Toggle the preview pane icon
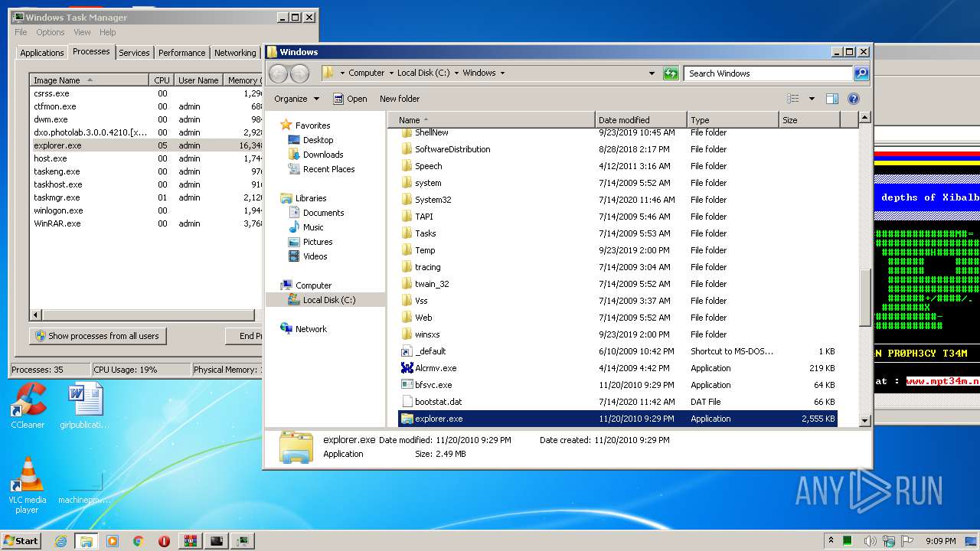The image size is (980, 551). tap(832, 99)
